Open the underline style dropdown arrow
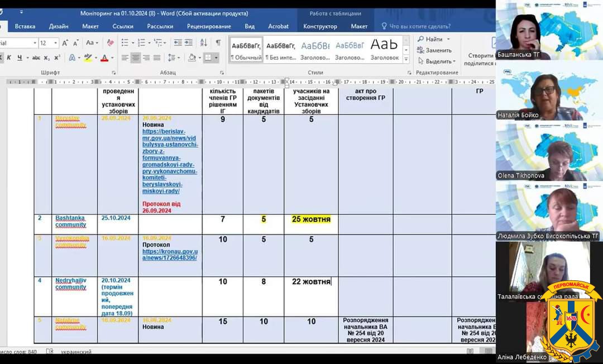Viewport: 603px width, 364px height. coord(27,58)
